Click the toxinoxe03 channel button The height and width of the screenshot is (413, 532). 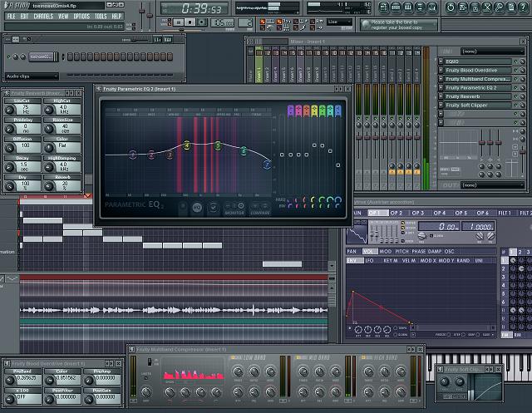coord(42,57)
